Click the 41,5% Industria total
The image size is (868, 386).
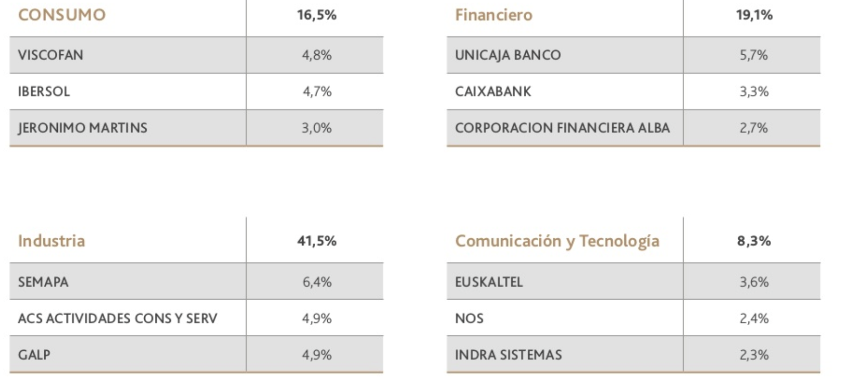pos(317,241)
